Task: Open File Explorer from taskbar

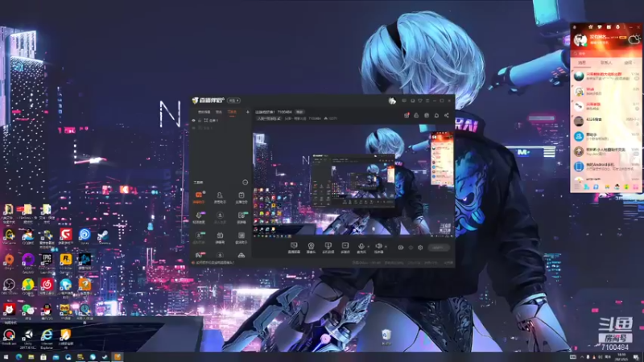Action: coord(31,357)
